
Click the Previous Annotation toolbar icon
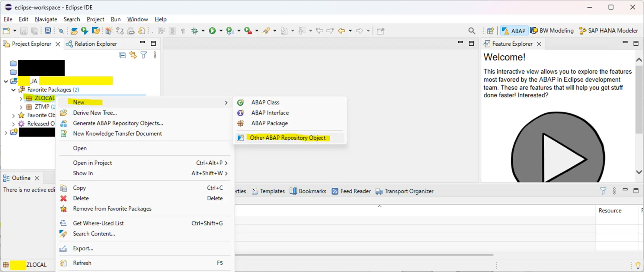coord(302,31)
